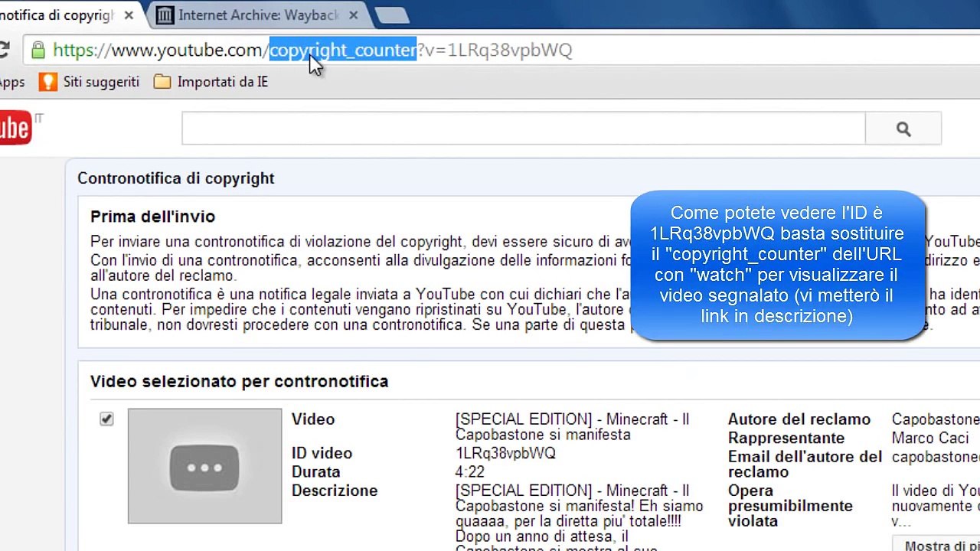Image resolution: width=980 pixels, height=551 pixels.
Task: Open the Siti suggeriti bookmark
Action: 89,82
